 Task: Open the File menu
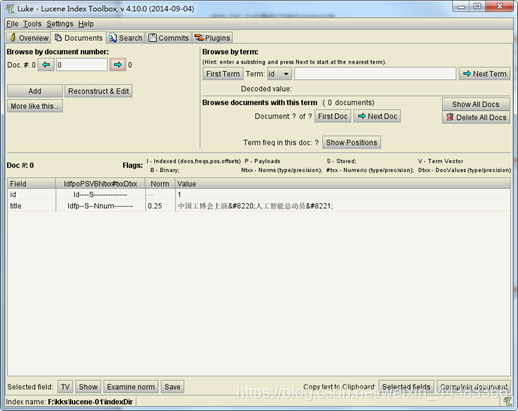(12, 24)
